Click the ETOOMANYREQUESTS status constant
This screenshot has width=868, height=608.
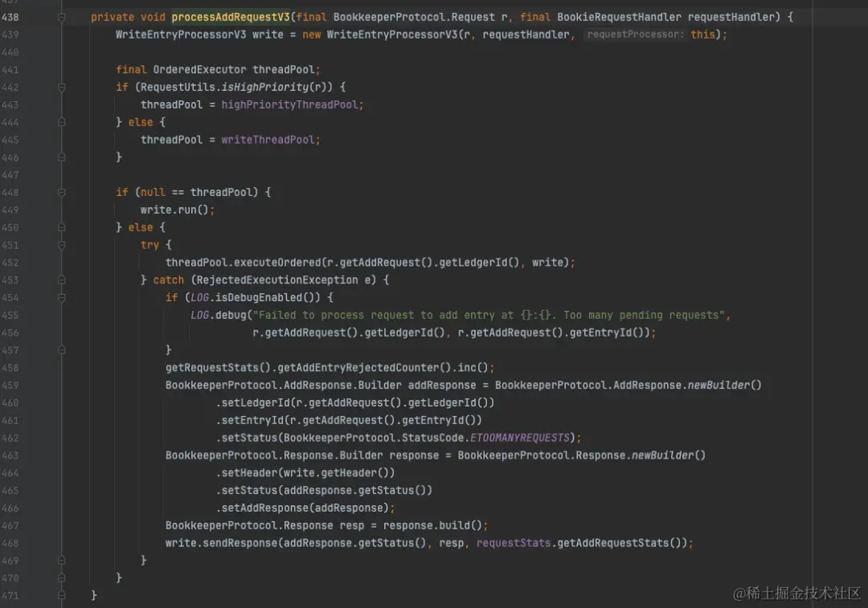tap(520, 438)
